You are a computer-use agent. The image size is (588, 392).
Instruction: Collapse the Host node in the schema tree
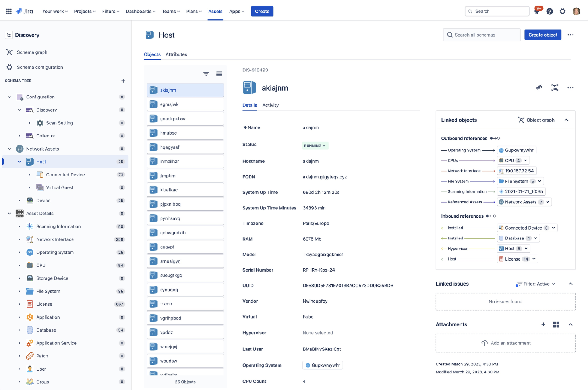coord(19,162)
